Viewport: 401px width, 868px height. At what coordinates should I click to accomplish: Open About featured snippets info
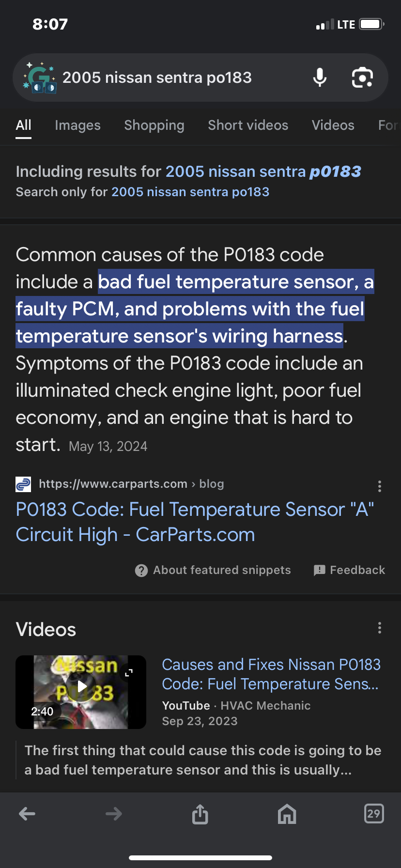(x=213, y=570)
